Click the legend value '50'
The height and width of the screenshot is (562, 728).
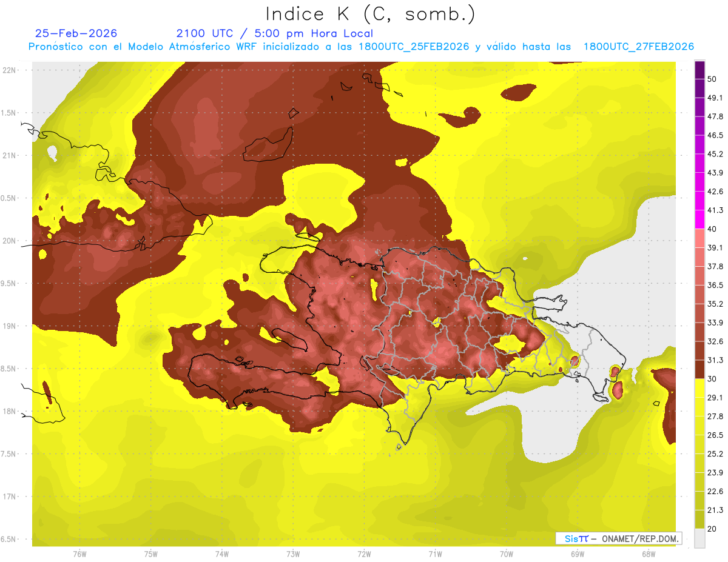coord(713,79)
